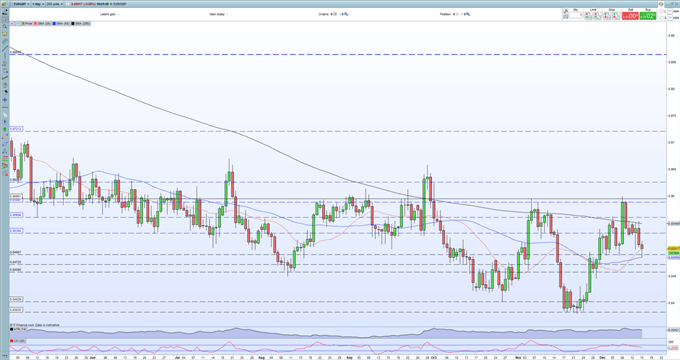Toggle the SMA (20) indicator label
680x360 pixels.
42,23
